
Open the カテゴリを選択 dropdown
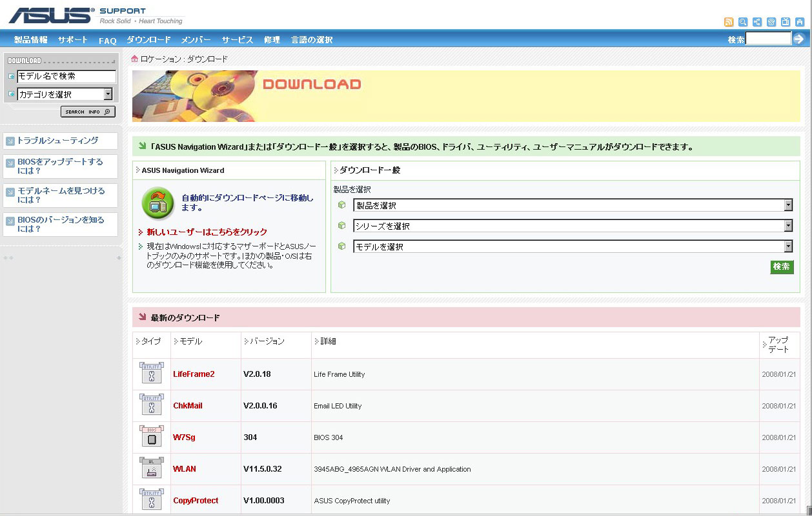65,94
